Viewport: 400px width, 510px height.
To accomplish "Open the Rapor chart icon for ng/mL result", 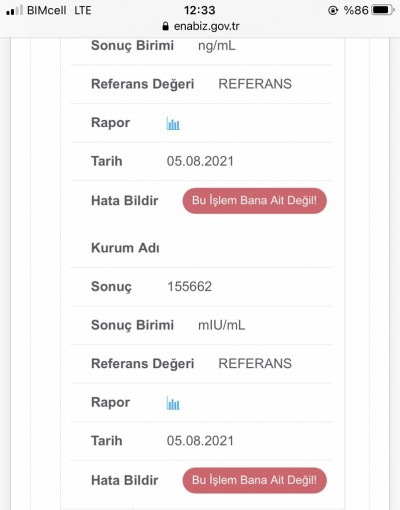I will pyautogui.click(x=173, y=124).
